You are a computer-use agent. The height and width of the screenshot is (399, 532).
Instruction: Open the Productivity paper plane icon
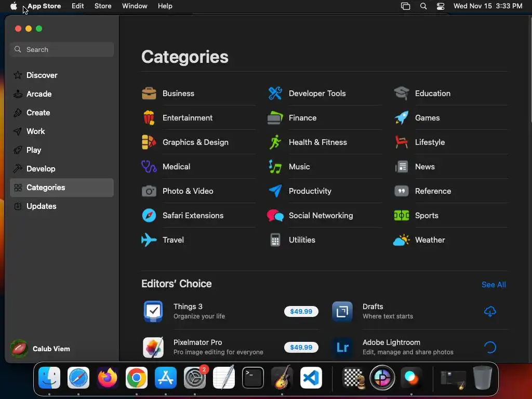click(275, 191)
